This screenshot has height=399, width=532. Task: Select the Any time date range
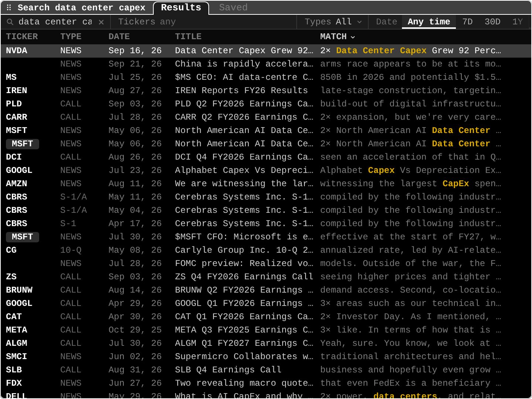point(429,22)
